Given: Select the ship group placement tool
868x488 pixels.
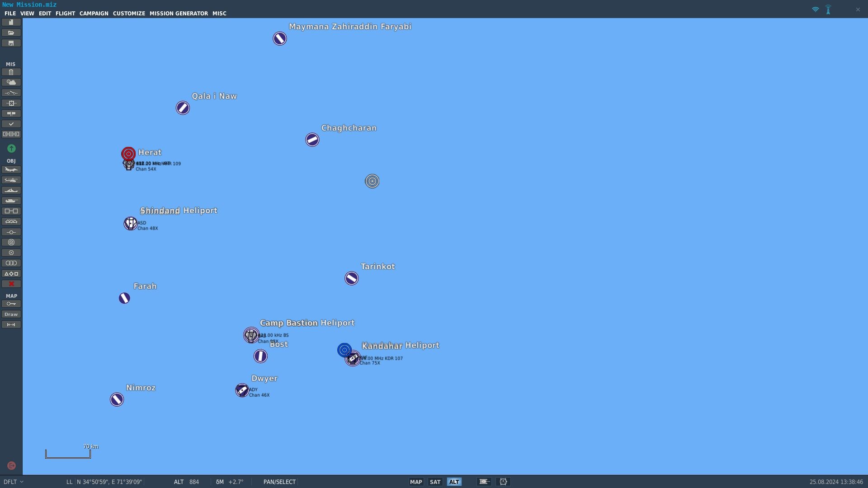Looking at the screenshot, I should pos(11,190).
